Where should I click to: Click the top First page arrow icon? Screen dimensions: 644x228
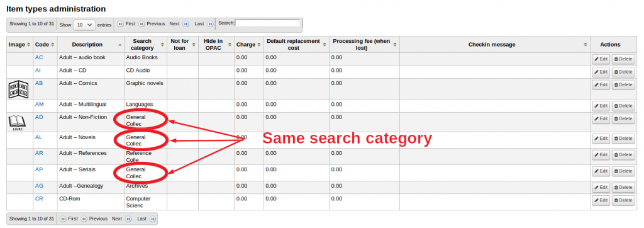(x=121, y=25)
